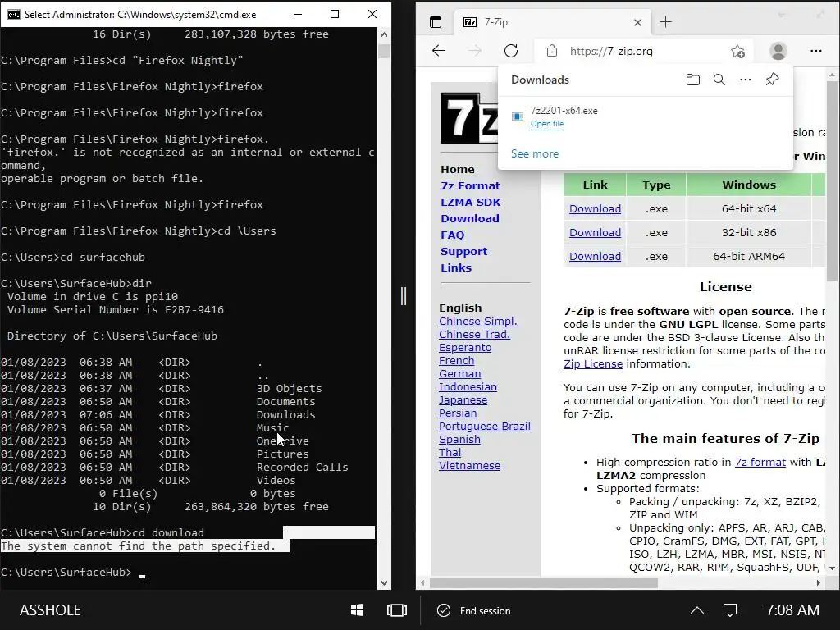
Task: Click the Recorded Calls entry in cmd
Action: (x=302, y=467)
